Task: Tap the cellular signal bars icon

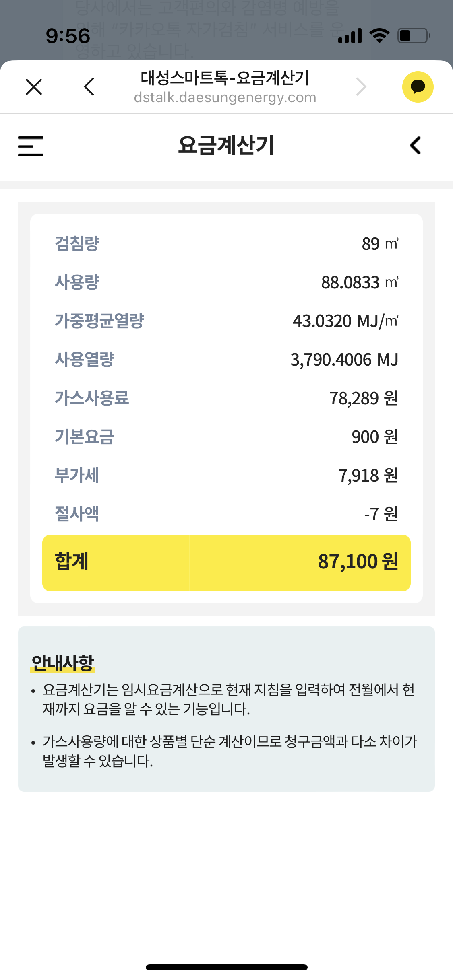Action: pyautogui.click(x=350, y=36)
